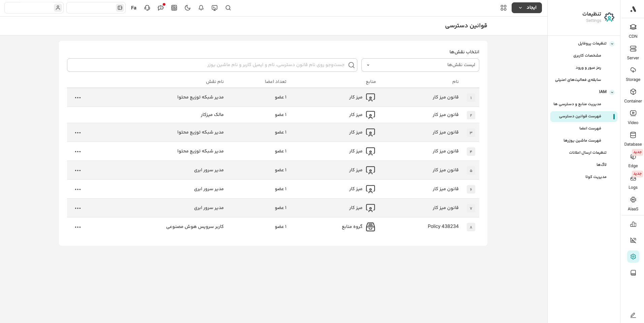Open the Container service icon
This screenshot has width=644, height=323.
[x=633, y=92]
